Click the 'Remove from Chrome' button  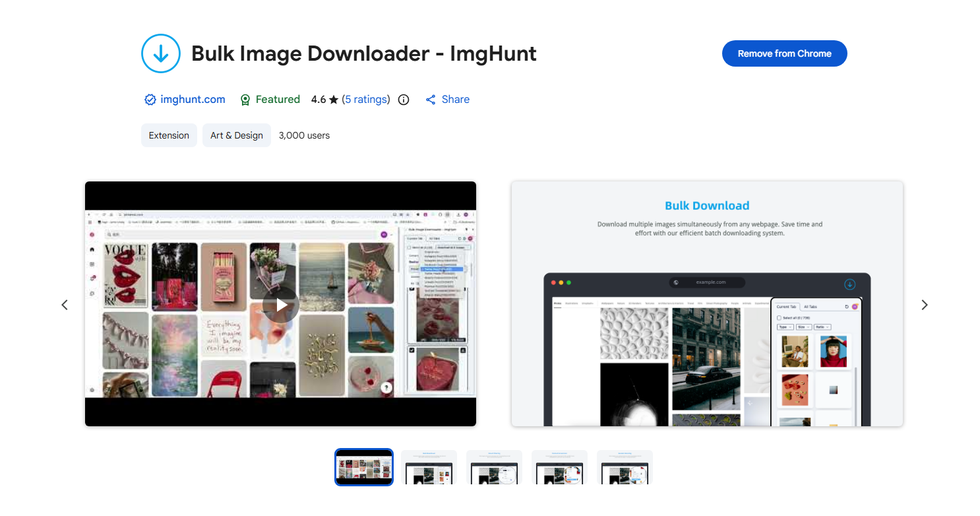point(784,53)
